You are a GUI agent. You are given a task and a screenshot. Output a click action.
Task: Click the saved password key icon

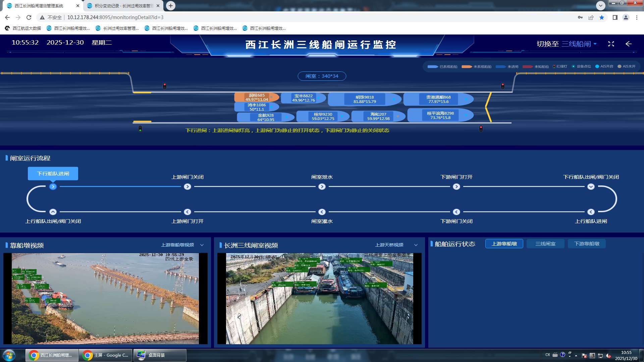pyautogui.click(x=580, y=17)
